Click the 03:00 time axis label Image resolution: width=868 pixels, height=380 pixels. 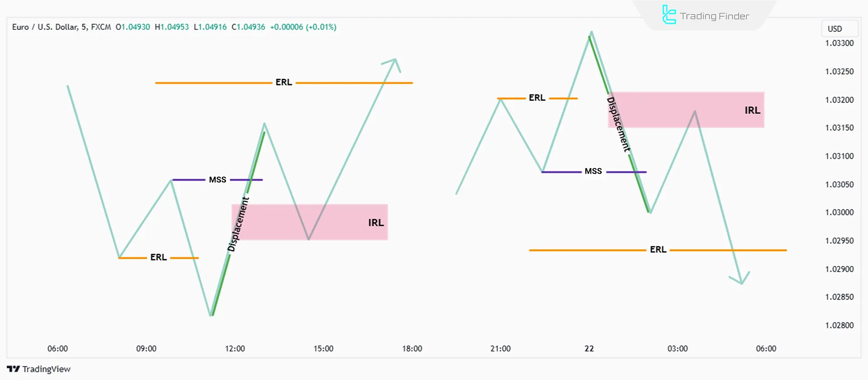[677, 349]
